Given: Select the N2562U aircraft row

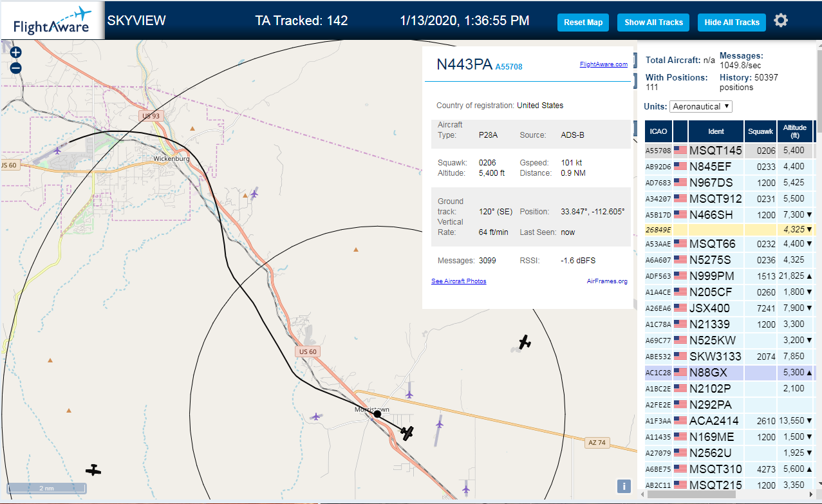Looking at the screenshot, I should pyautogui.click(x=730, y=453).
